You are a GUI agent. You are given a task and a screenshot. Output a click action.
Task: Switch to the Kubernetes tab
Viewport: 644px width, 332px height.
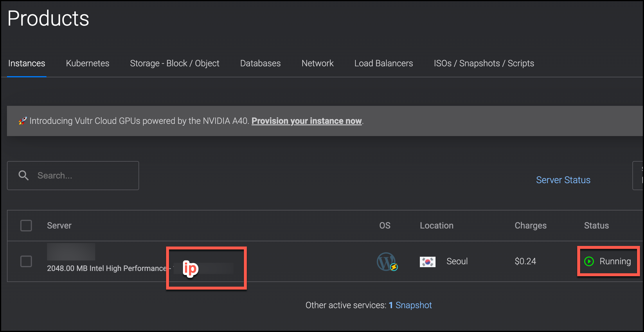coord(87,63)
